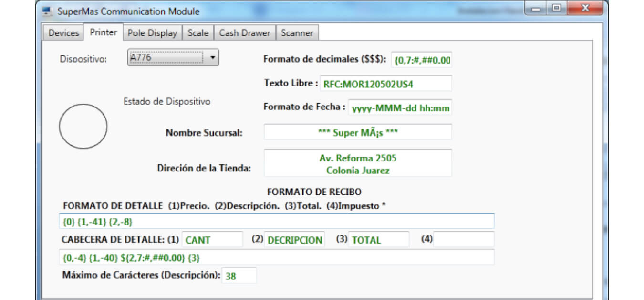Viewport: 644px width, 300px height.
Task: Close the SuperMas Communication Module window
Action: click(x=585, y=9)
